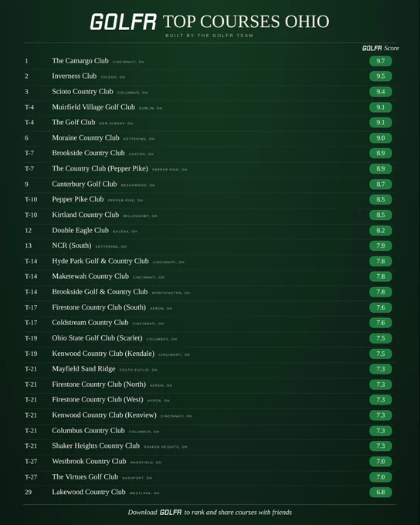This screenshot has width=420, height=525.
Task: Open Lakewood Country Club entry
Action: [x=89, y=492]
